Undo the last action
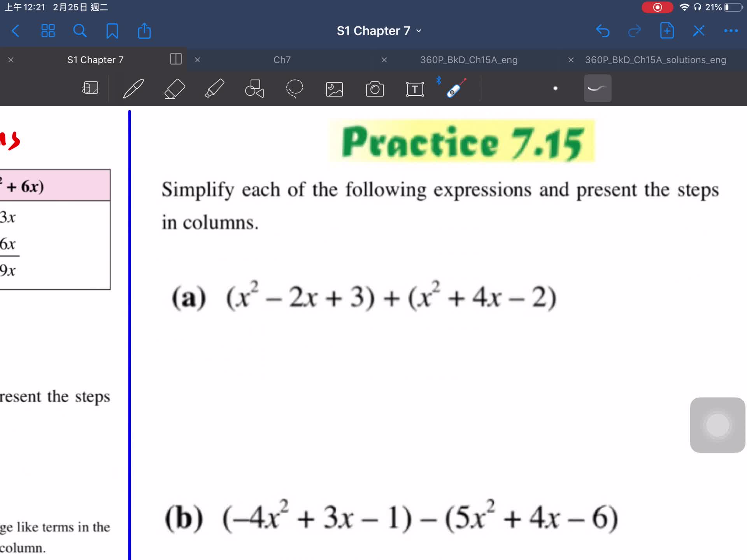747x560 pixels. point(603,31)
